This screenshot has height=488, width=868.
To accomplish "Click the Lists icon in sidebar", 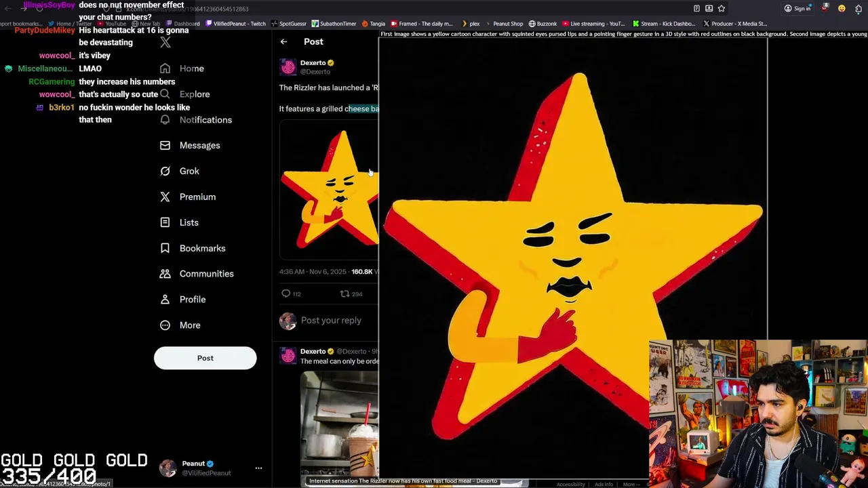I will (x=165, y=222).
